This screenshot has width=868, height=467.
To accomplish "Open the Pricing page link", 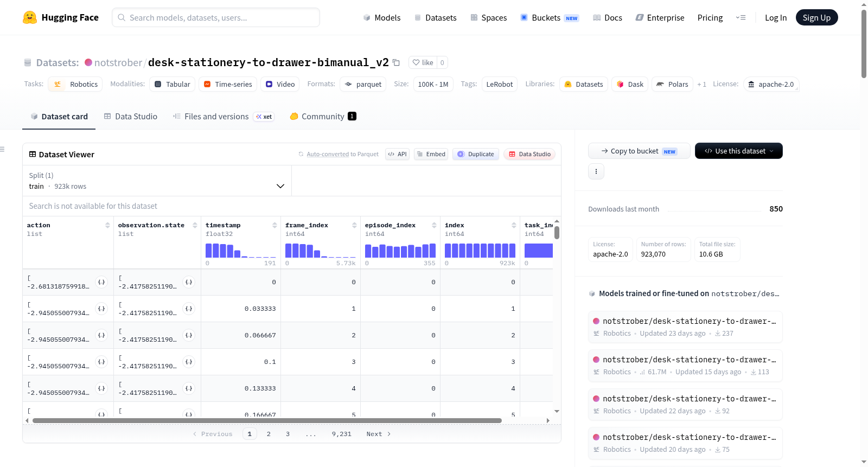I will pos(710,17).
